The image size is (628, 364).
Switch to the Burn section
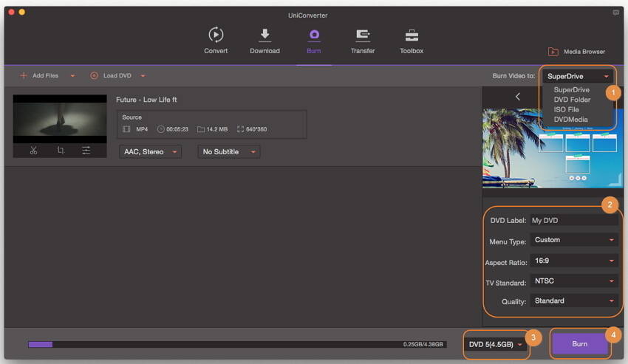coord(313,41)
